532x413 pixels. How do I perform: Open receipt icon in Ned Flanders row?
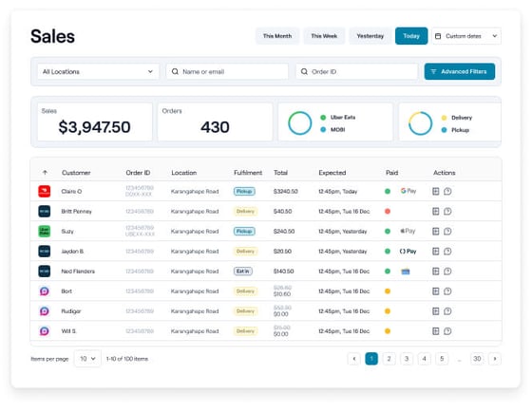436,272
